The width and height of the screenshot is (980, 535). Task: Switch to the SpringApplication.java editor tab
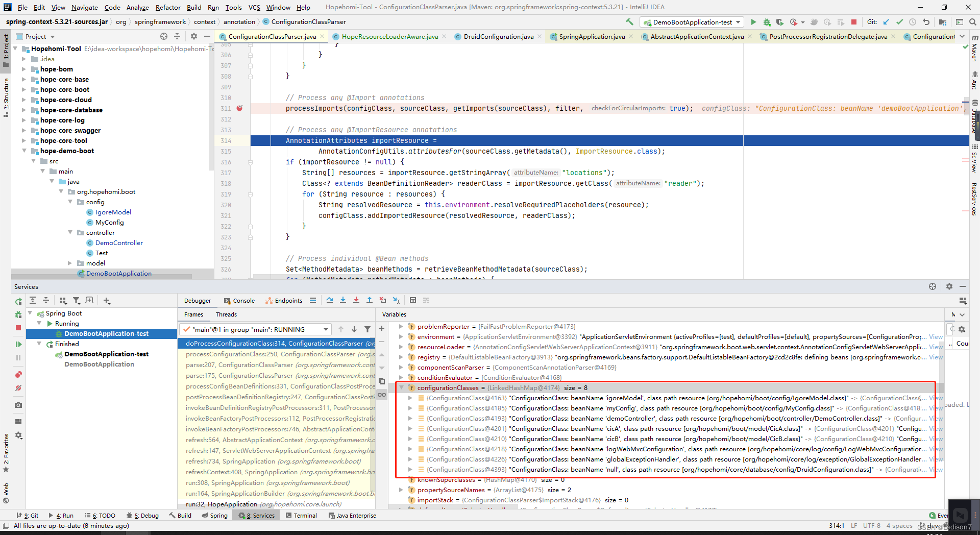(591, 36)
